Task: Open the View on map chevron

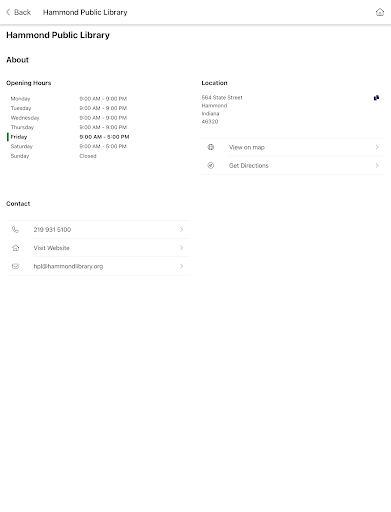Action: (377, 147)
